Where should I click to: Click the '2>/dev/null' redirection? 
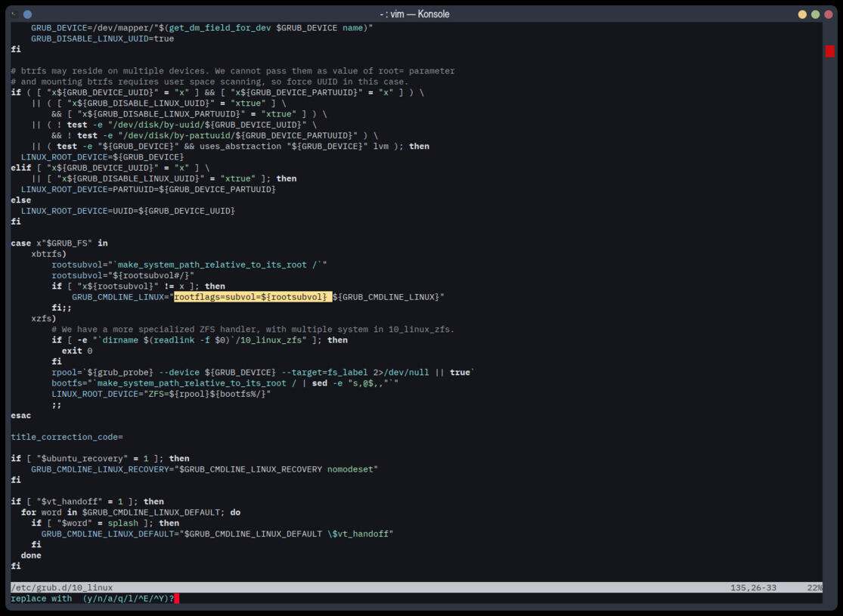point(401,372)
